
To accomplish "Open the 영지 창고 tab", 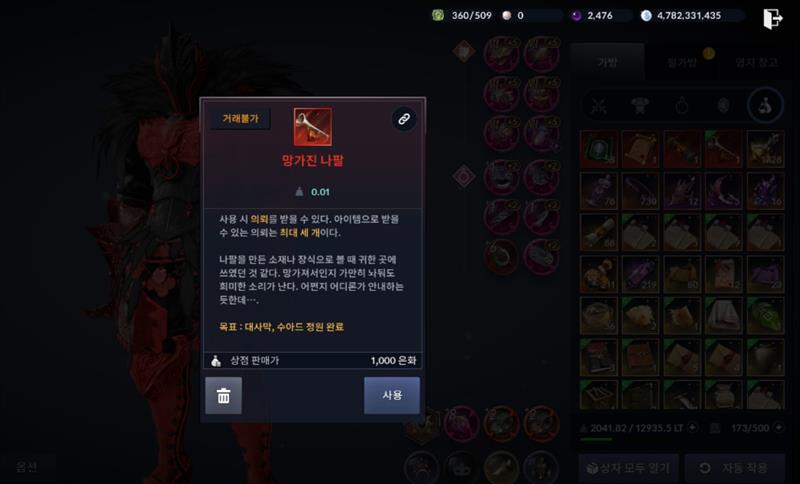I will pyautogui.click(x=756, y=62).
